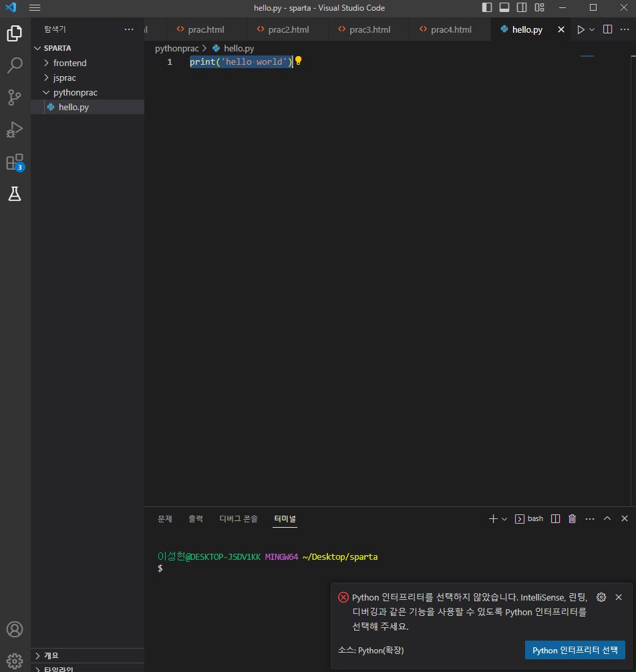Maximize the panel size chevron
Screen dimensions: 636x672
[x=607, y=518]
